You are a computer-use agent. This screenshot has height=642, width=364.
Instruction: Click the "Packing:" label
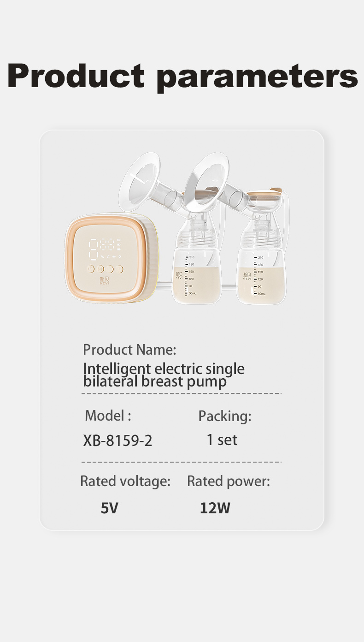tap(225, 416)
